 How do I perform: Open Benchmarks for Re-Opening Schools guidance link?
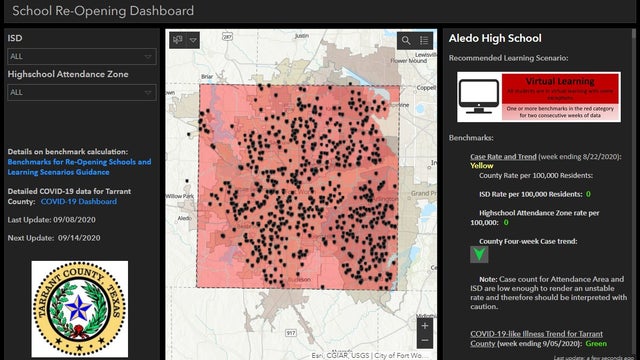[79, 167]
